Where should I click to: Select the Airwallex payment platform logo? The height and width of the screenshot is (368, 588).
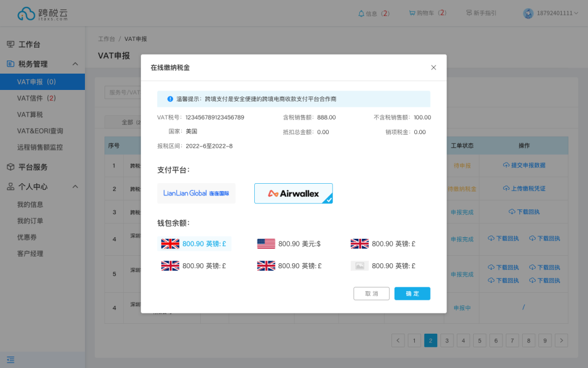[x=293, y=193]
